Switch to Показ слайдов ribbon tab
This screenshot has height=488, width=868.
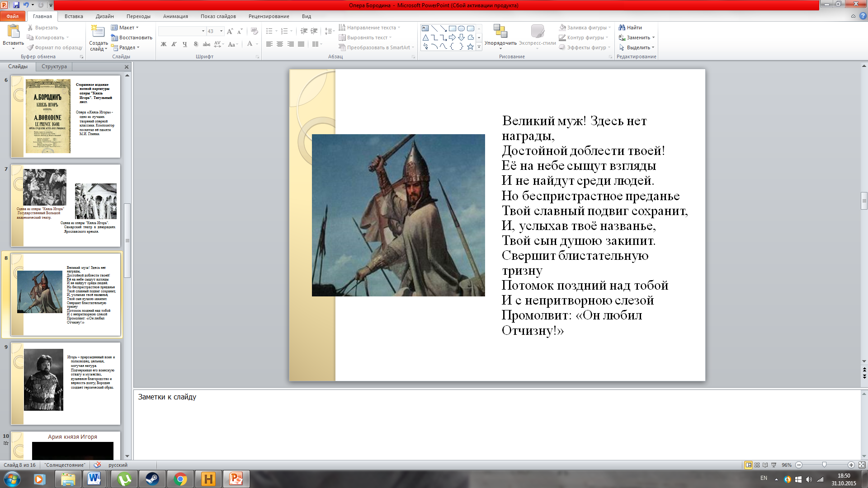[x=218, y=16]
